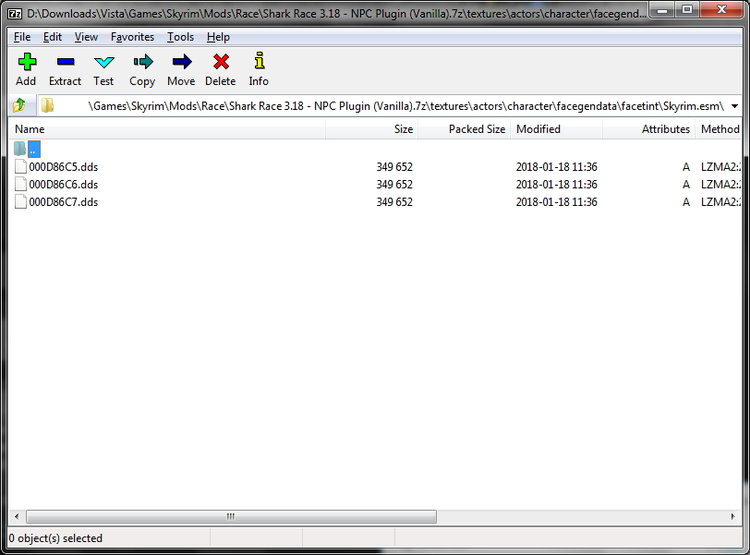Image resolution: width=750 pixels, height=555 pixels.
Task: Click the folder icon in address bar
Action: (x=47, y=105)
